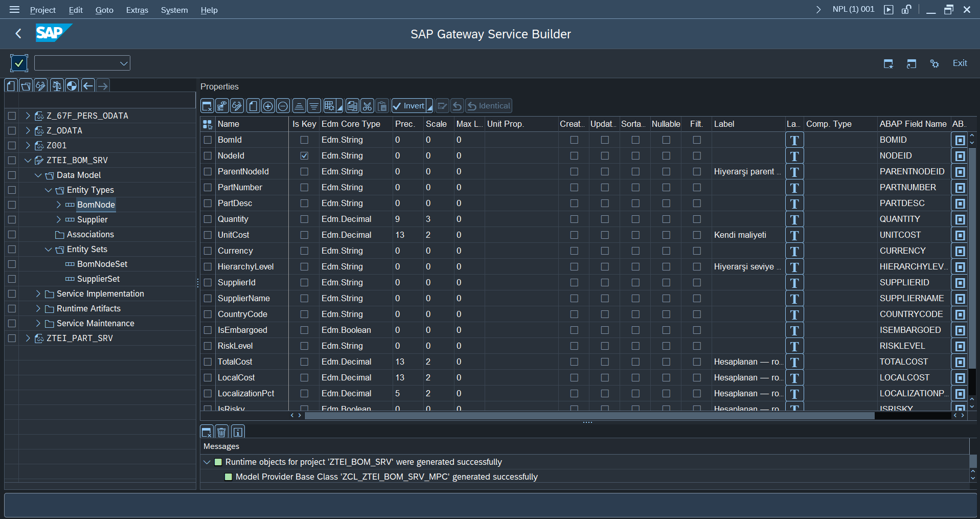
Task: Click Generate Runtime Objects circle icon
Action: pyautogui.click(x=72, y=85)
